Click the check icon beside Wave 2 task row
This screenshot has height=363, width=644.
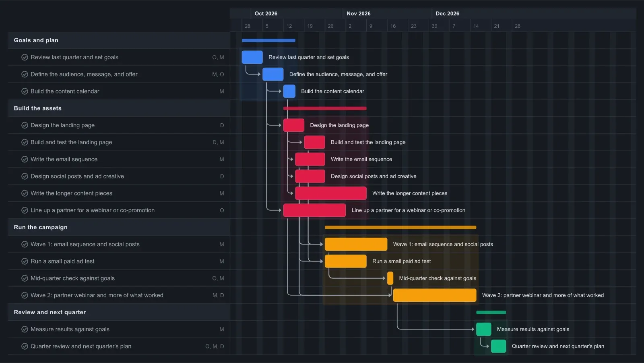(x=25, y=295)
